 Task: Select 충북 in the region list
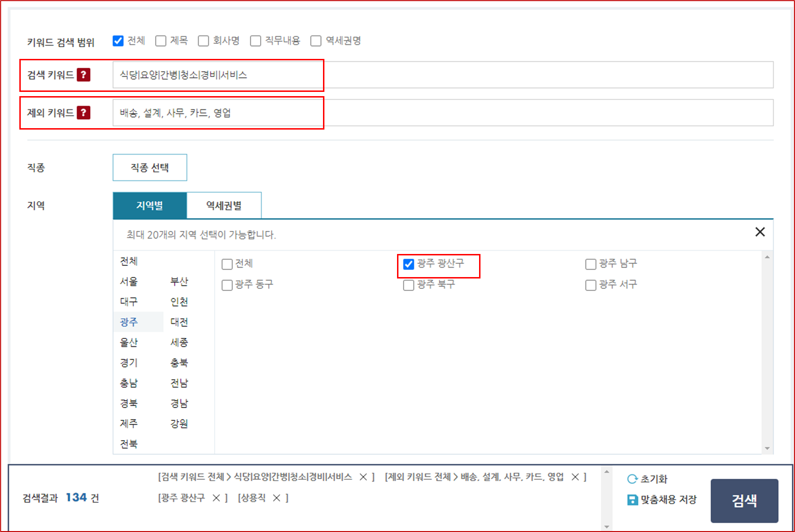pos(179,362)
